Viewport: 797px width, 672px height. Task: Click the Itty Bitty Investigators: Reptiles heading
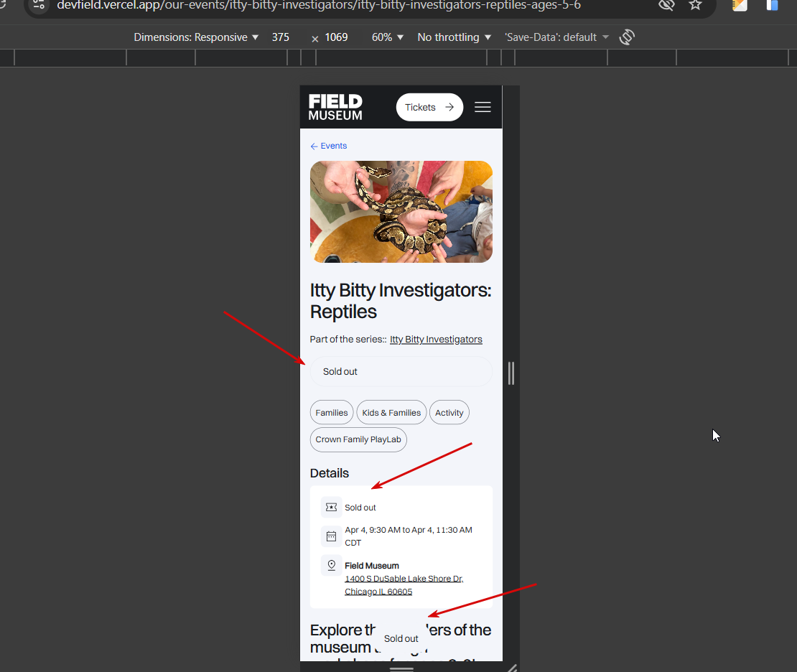point(401,300)
